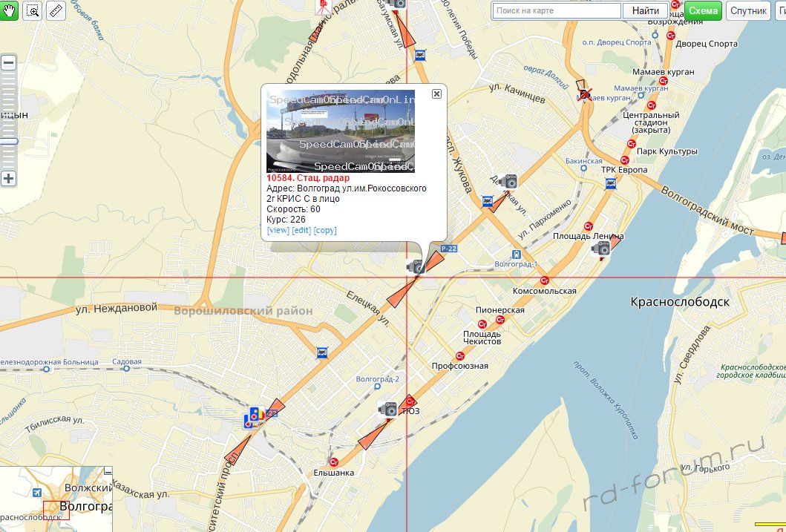The height and width of the screenshot is (532, 786).
Task: Open the radar photo thumbnail
Action: pos(341,131)
